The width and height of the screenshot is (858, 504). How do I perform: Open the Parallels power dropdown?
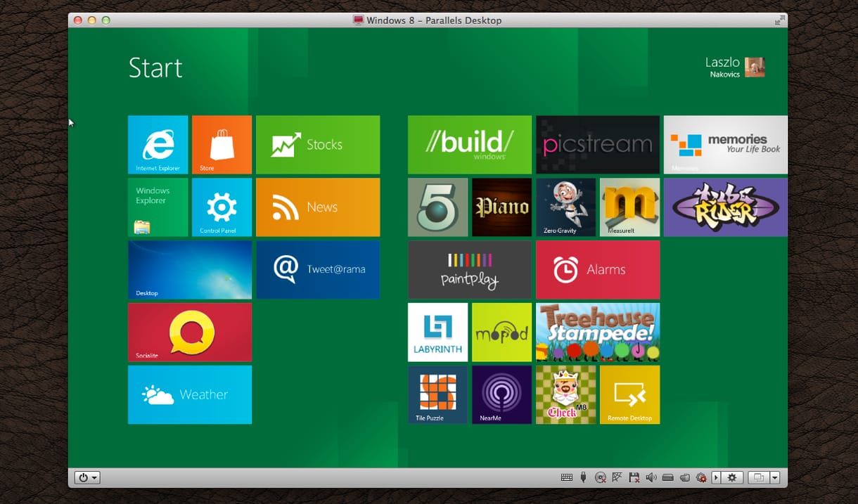(88, 478)
